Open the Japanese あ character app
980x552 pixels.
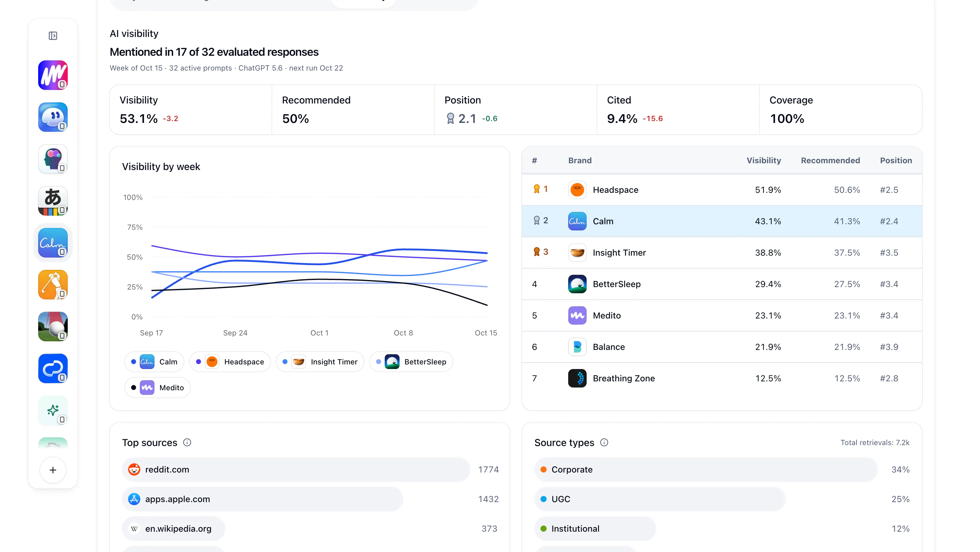pos(53,201)
